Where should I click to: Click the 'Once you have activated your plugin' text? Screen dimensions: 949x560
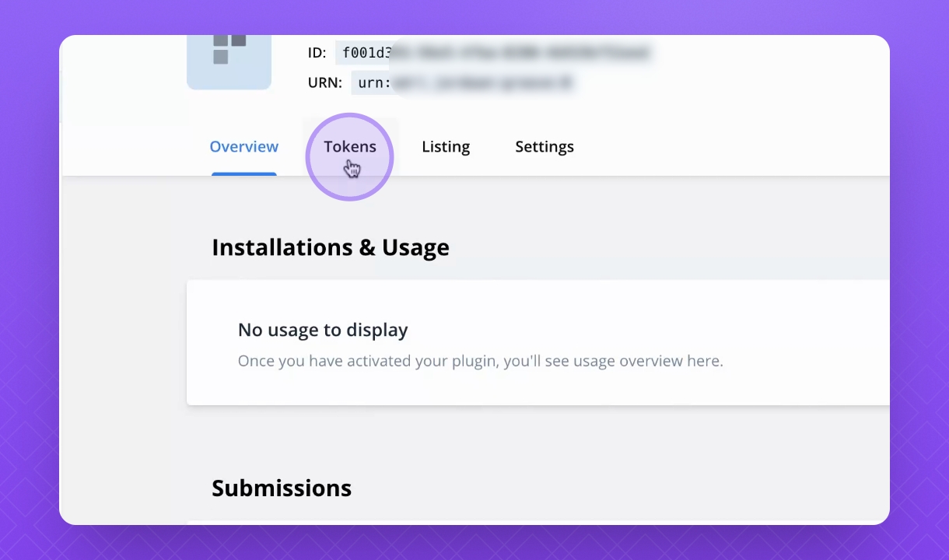(x=481, y=361)
